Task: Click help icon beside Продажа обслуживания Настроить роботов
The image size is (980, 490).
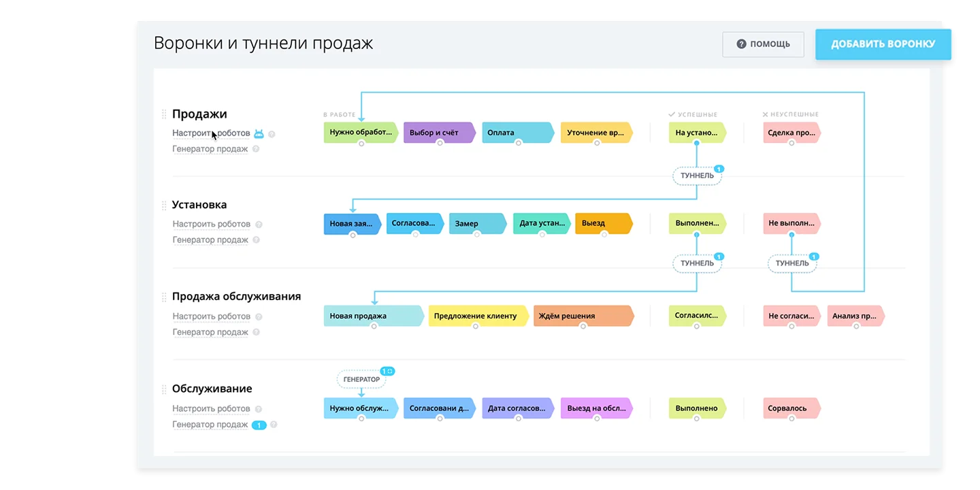Action: [259, 317]
